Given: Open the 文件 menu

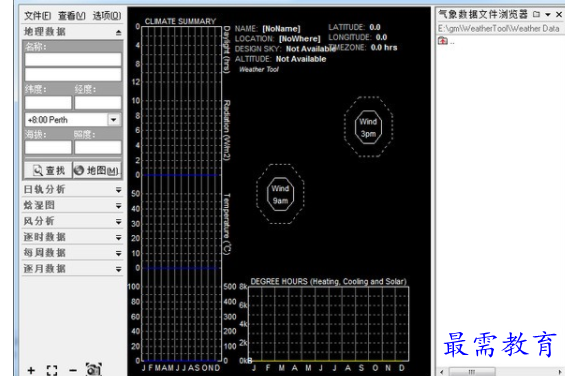Looking at the screenshot, I should tap(37, 16).
